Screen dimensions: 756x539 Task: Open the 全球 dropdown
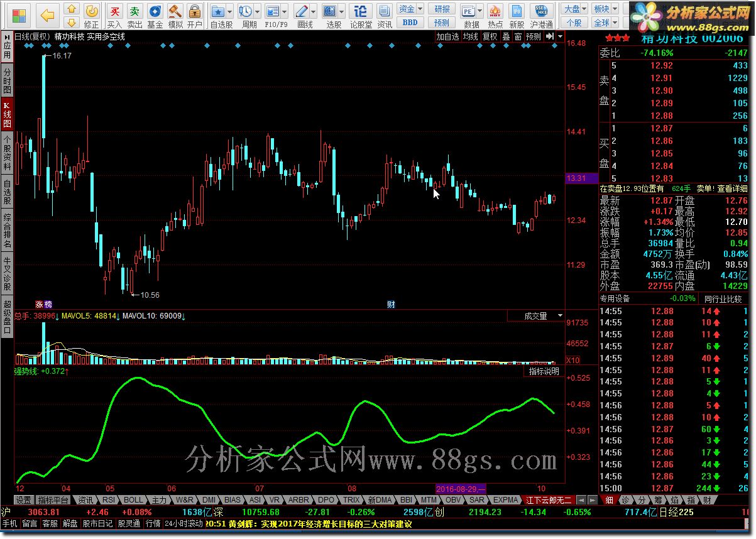click(605, 22)
